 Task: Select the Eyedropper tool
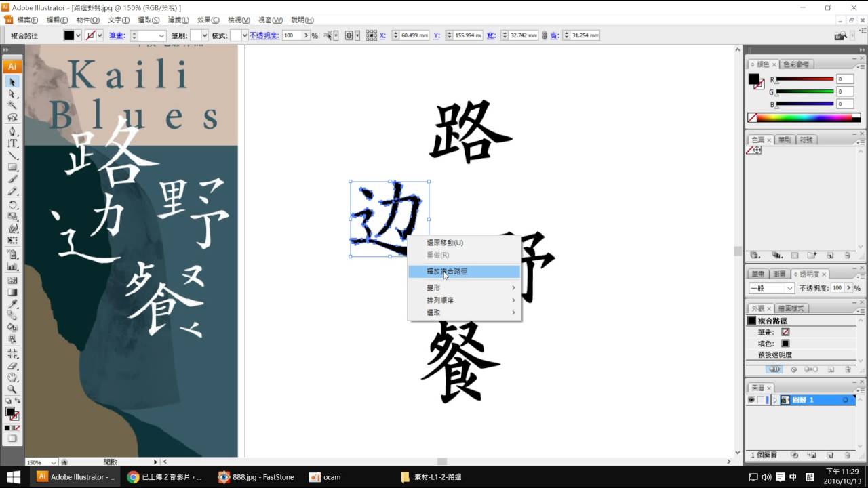pyautogui.click(x=12, y=304)
